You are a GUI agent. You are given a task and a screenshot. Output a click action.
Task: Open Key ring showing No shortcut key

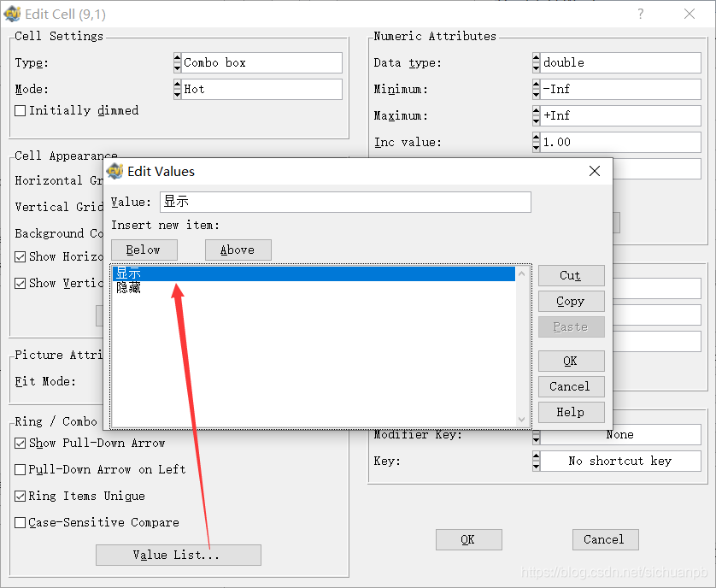point(620,461)
